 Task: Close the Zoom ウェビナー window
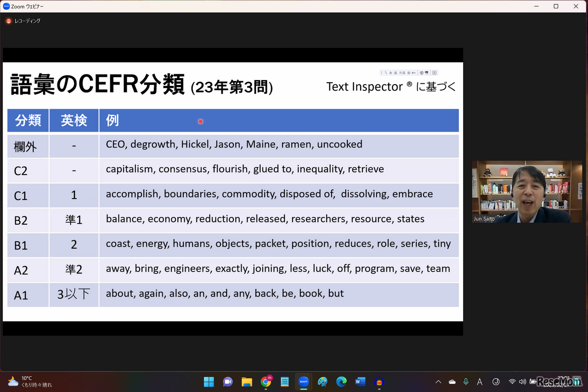(x=576, y=6)
